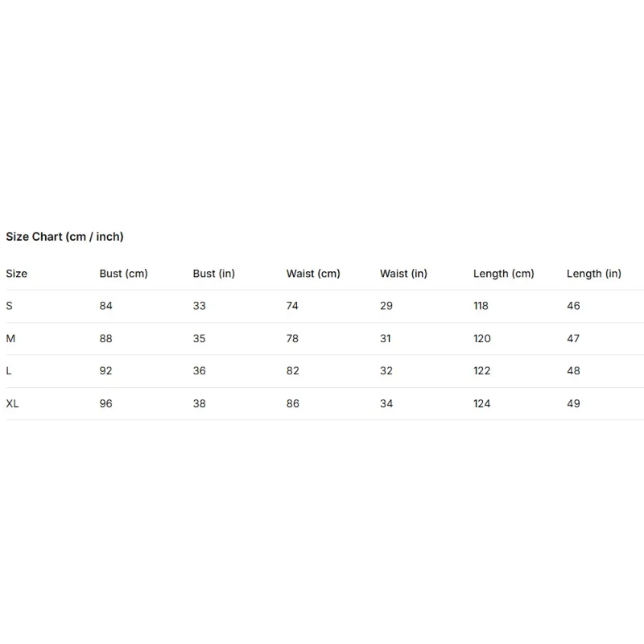Select bust inches value 38 for XL
The width and height of the screenshot is (644, 644).
tap(199, 403)
